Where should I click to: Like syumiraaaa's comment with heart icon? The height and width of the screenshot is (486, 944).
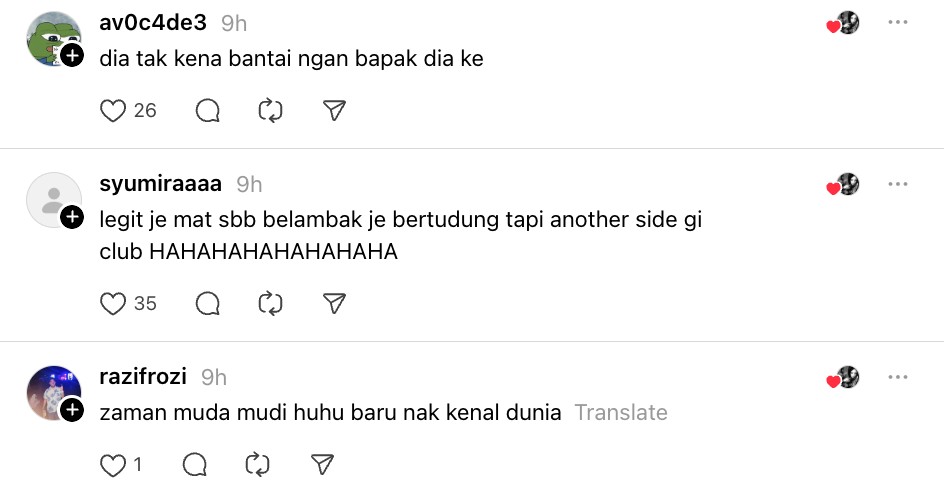coord(113,303)
